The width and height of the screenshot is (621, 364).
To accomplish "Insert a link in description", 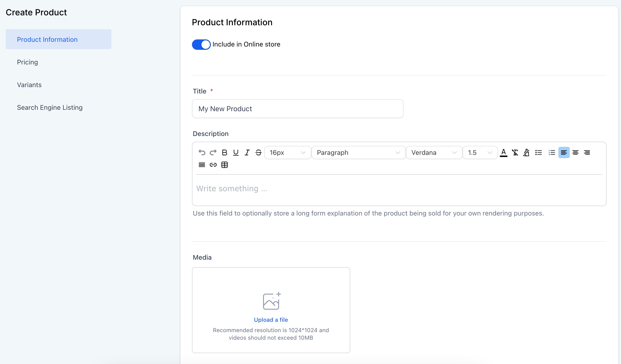I will pyautogui.click(x=213, y=165).
